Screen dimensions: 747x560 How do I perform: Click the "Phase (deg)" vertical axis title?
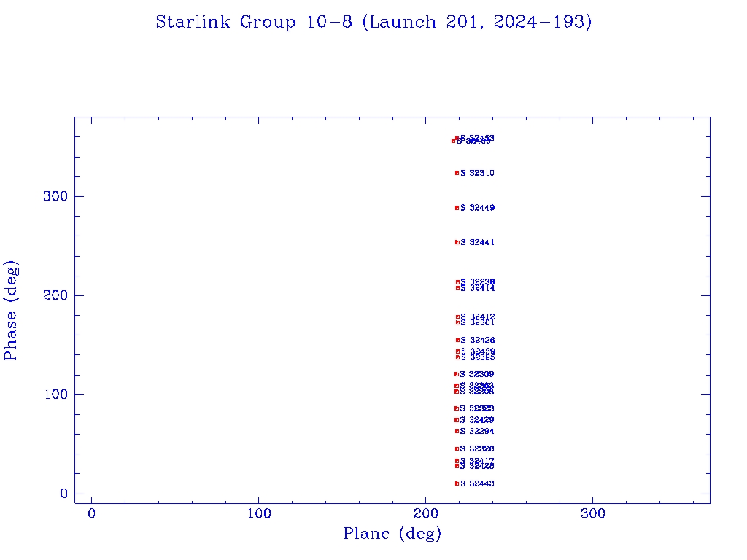click(x=10, y=311)
